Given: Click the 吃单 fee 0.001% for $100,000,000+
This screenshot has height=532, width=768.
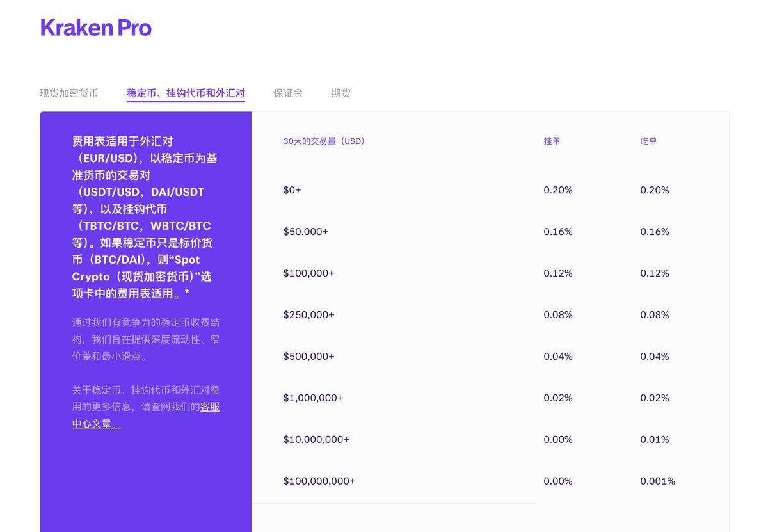Looking at the screenshot, I should click(x=658, y=481).
